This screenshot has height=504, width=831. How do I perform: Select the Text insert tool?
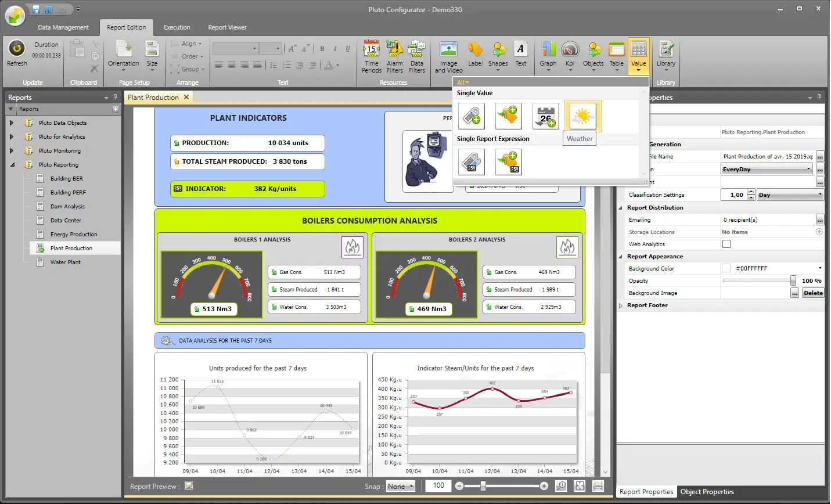[x=521, y=54]
